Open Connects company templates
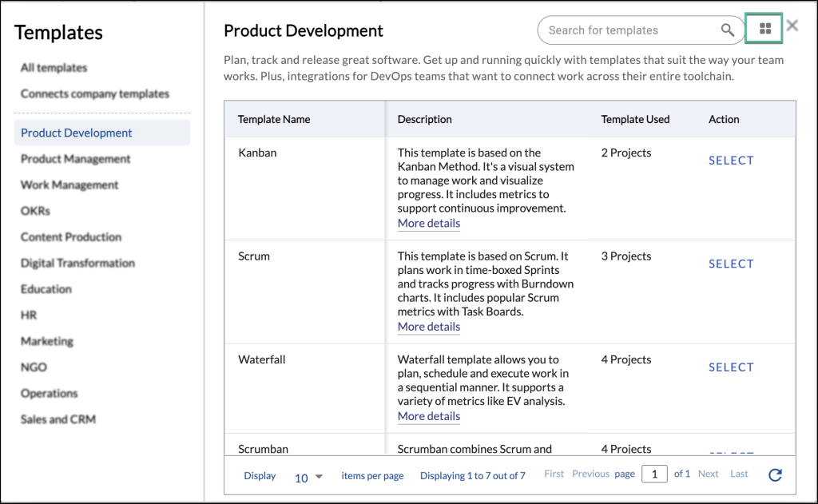This screenshot has width=818, height=504. [95, 94]
